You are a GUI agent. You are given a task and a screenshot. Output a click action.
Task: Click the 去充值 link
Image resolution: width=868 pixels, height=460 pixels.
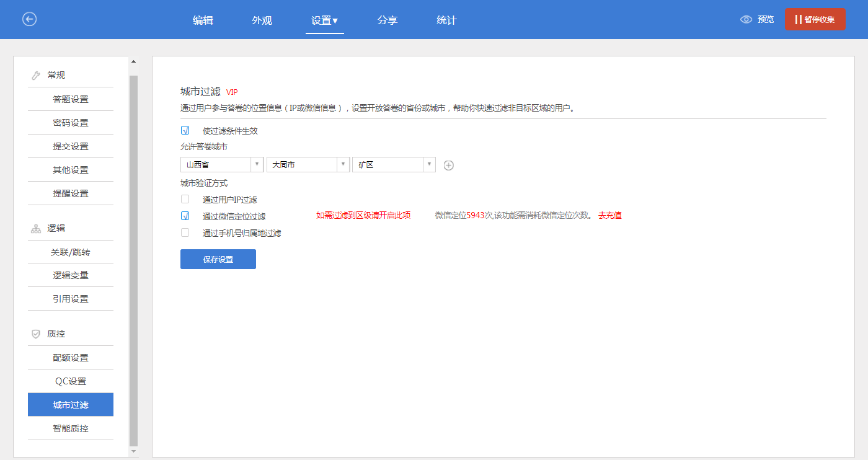610,216
